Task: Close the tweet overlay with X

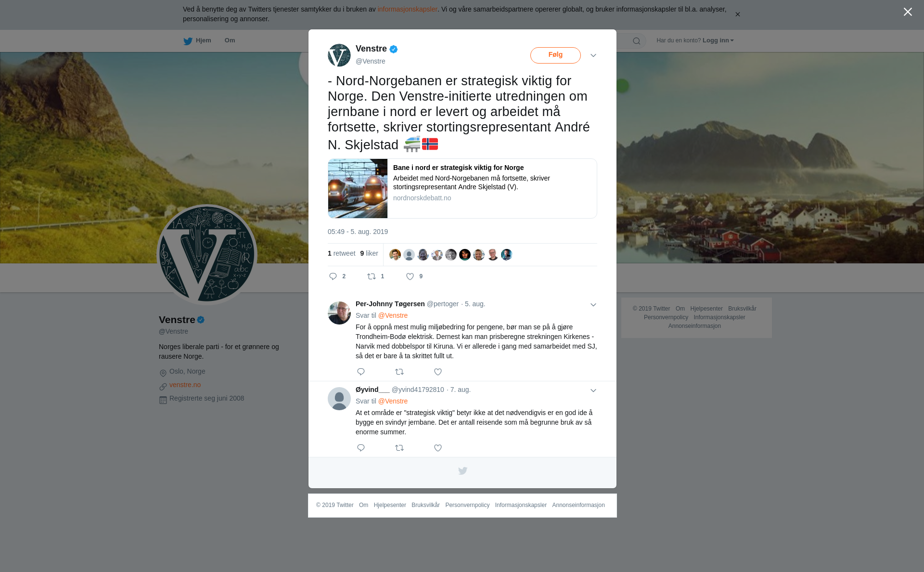Action: pyautogui.click(x=908, y=12)
